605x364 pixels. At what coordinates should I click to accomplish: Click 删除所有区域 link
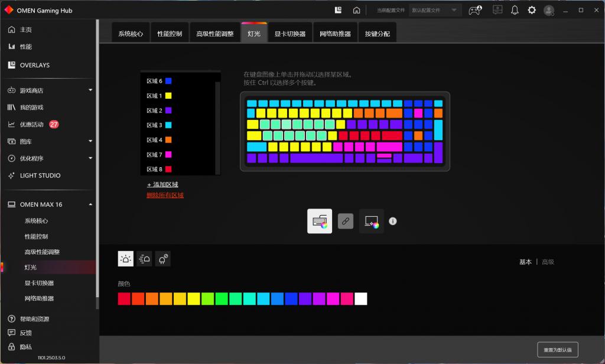pos(165,195)
